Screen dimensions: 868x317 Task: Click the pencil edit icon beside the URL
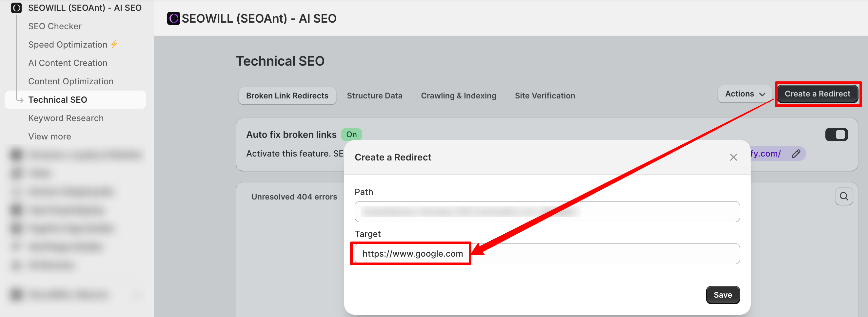796,154
